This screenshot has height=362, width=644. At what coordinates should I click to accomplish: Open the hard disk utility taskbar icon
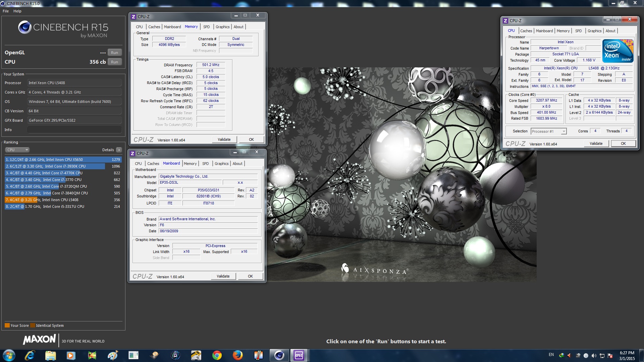click(x=154, y=355)
